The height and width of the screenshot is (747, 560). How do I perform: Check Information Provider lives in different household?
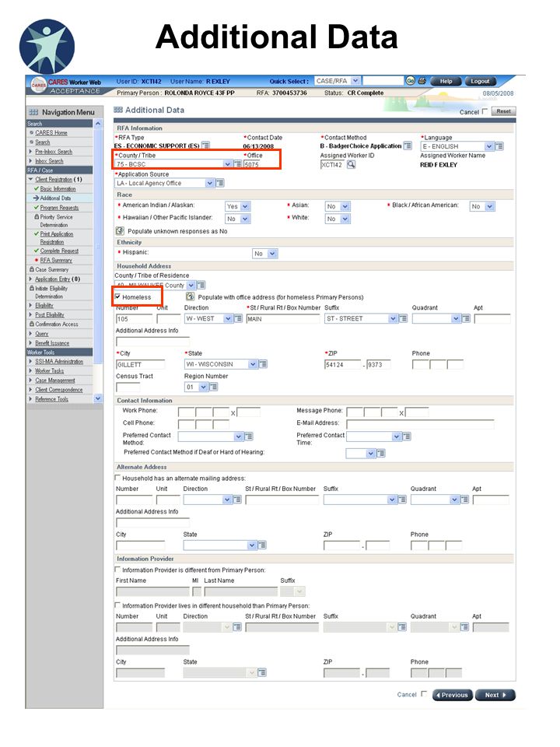point(117,605)
